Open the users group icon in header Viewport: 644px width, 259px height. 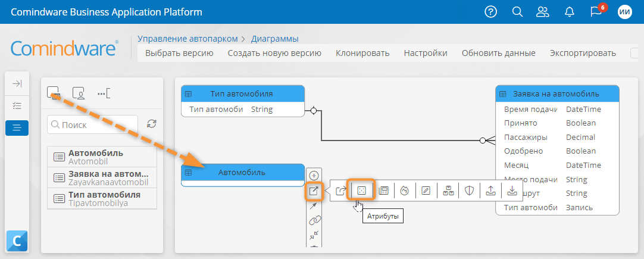(x=543, y=11)
